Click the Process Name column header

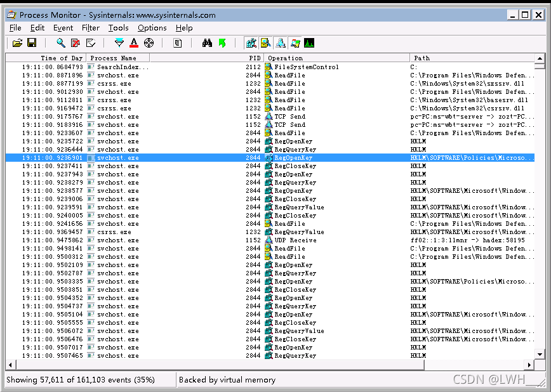coord(118,58)
